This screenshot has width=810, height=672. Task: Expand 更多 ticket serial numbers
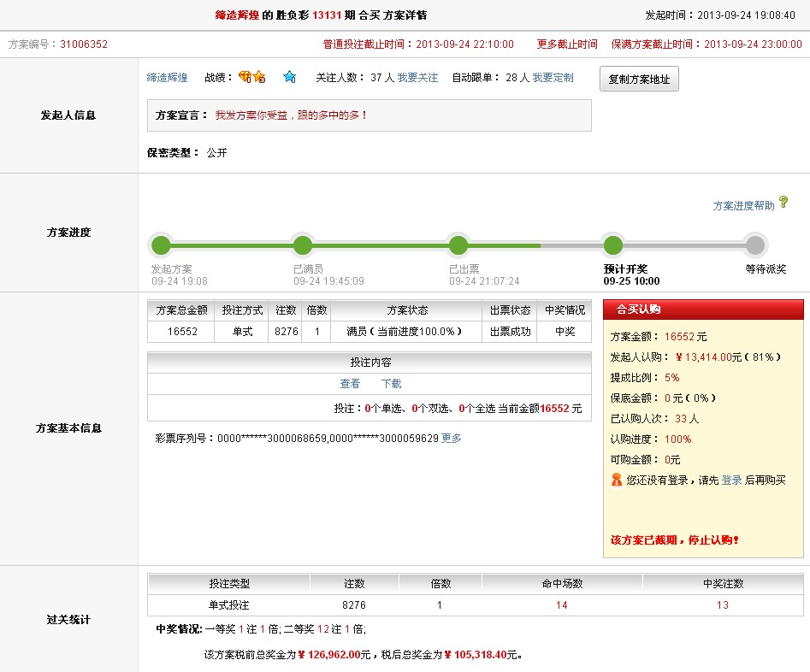[451, 439]
